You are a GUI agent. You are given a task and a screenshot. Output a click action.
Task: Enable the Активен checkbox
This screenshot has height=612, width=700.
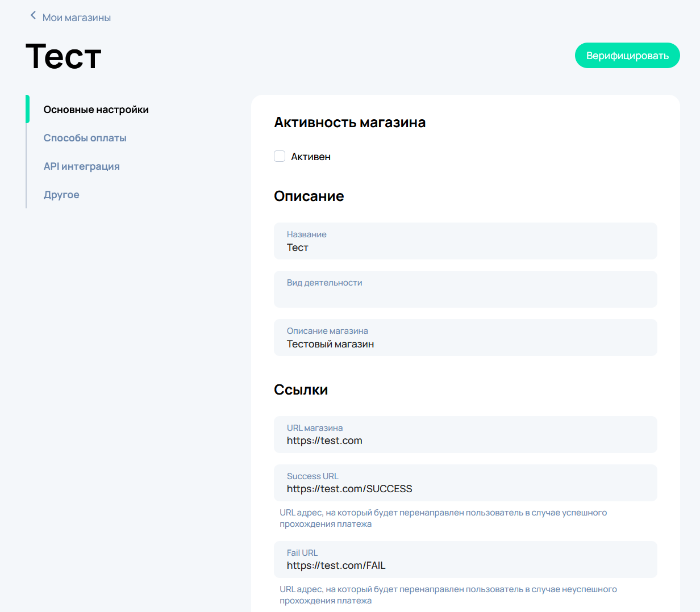(280, 156)
